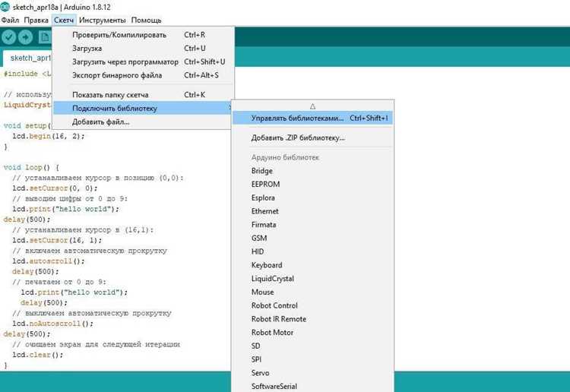Choose Загрузить через программатор
The width and height of the screenshot is (570, 392).
(x=143, y=62)
